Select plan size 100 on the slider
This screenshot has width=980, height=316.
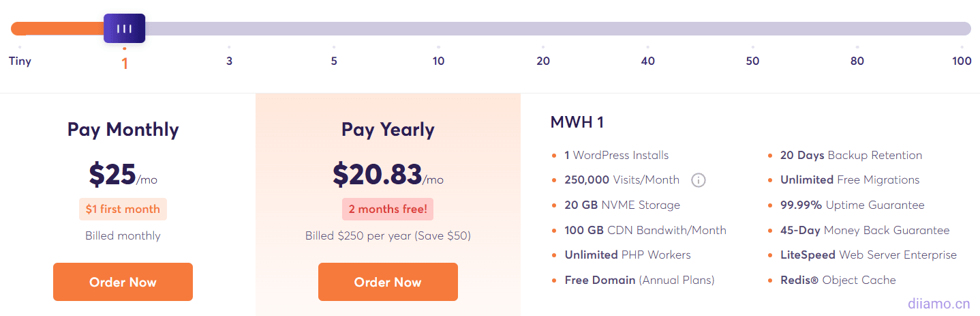(x=962, y=61)
